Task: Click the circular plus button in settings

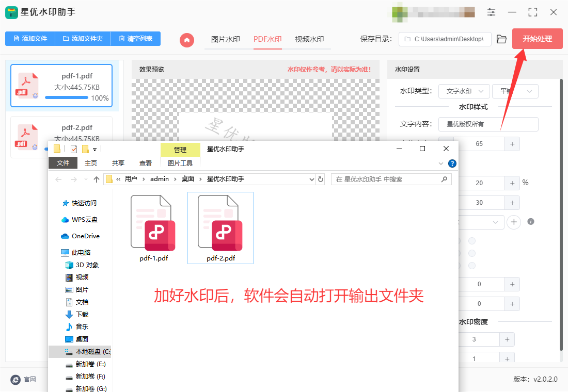Action: pyautogui.click(x=514, y=222)
